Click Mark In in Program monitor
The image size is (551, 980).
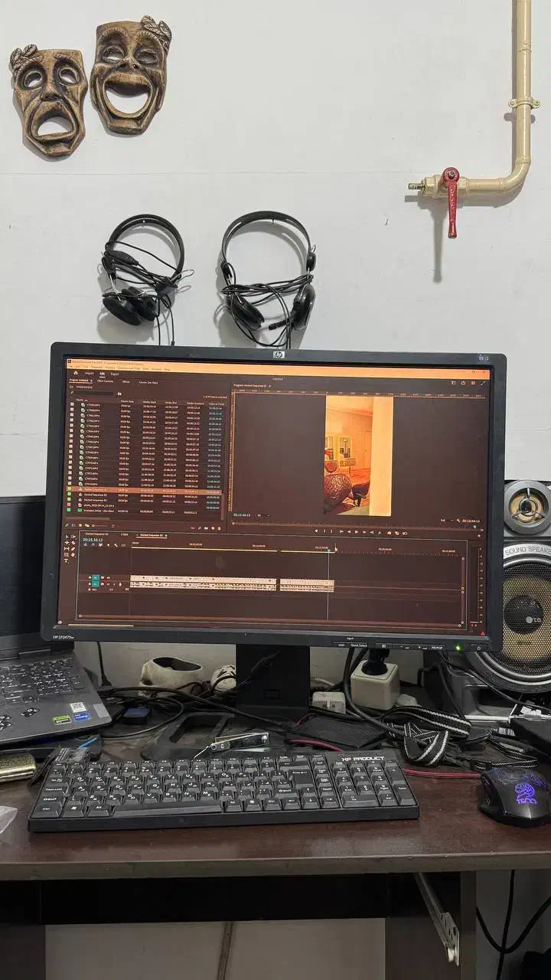point(324,531)
